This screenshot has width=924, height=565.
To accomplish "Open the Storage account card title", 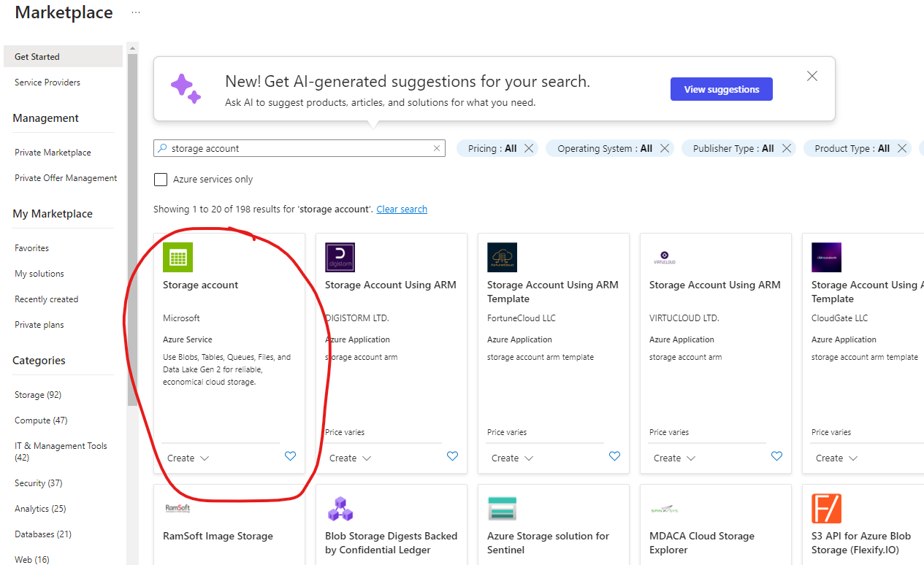I will (200, 285).
